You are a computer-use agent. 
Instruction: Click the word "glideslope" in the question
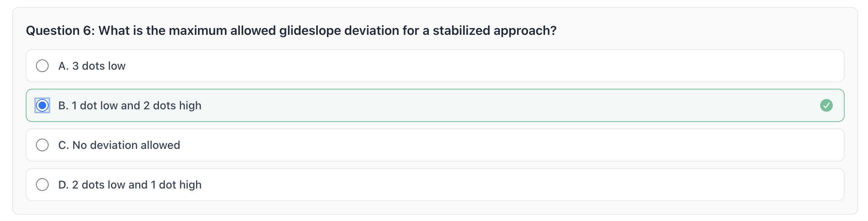pos(310,30)
